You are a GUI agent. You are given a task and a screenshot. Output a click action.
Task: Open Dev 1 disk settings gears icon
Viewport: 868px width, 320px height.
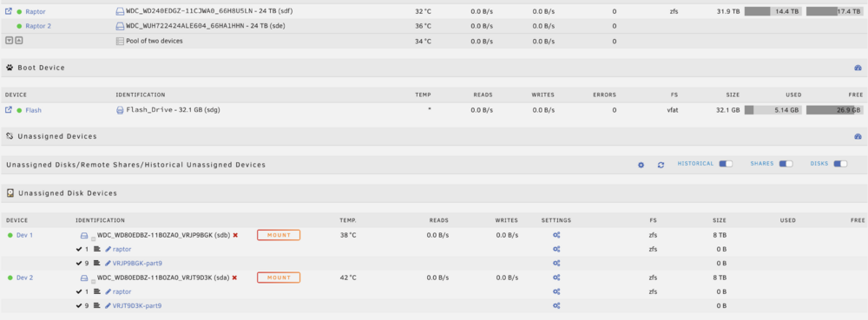pyautogui.click(x=556, y=235)
